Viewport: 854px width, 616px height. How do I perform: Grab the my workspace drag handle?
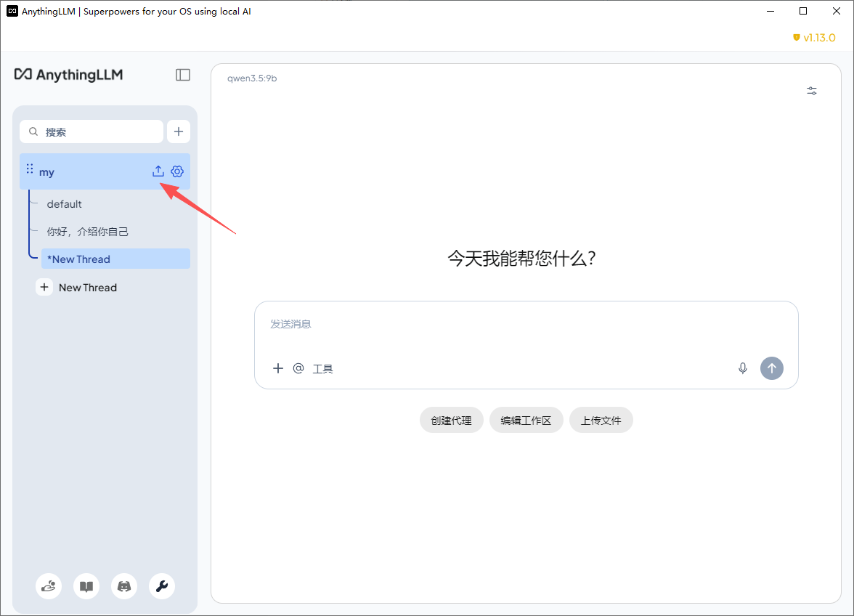point(30,169)
